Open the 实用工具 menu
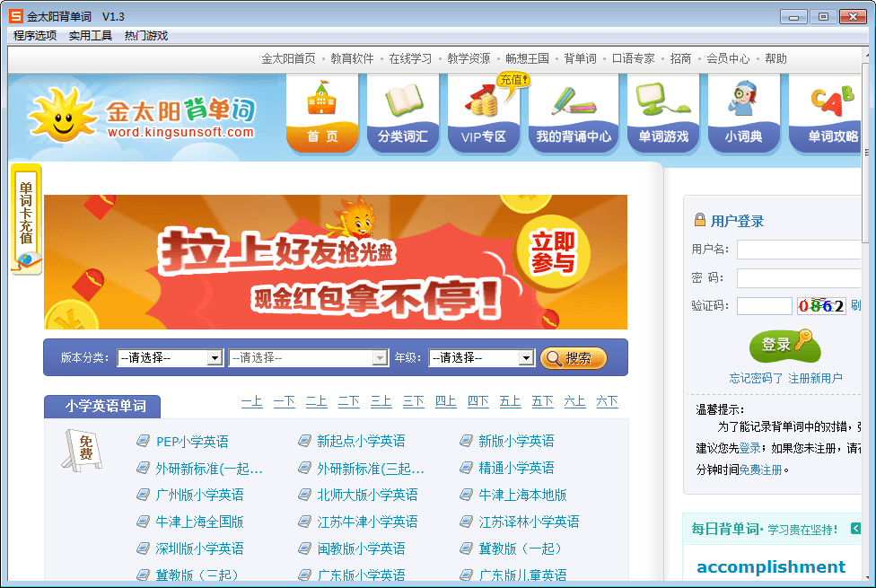Viewport: 876px width, 588px height. pos(90,36)
